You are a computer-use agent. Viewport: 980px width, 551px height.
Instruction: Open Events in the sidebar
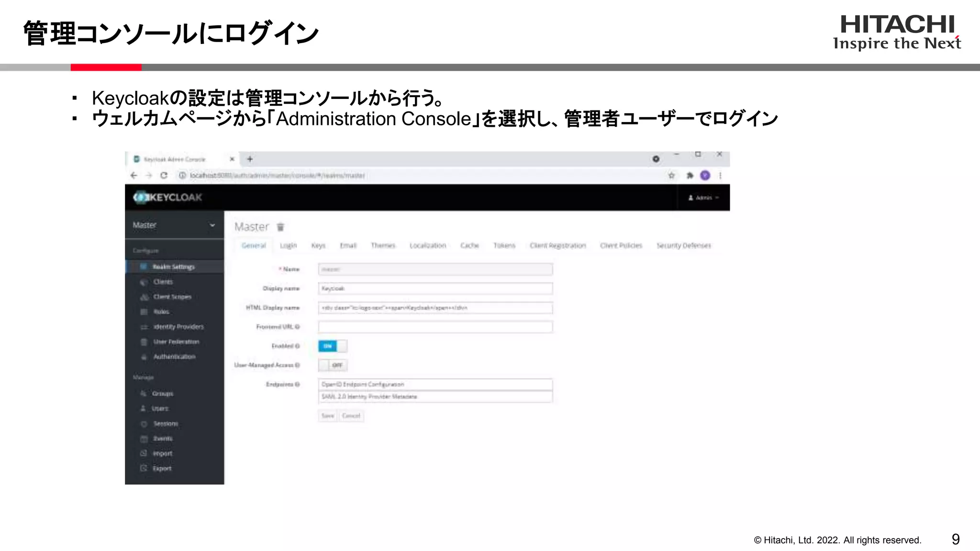pyautogui.click(x=163, y=438)
